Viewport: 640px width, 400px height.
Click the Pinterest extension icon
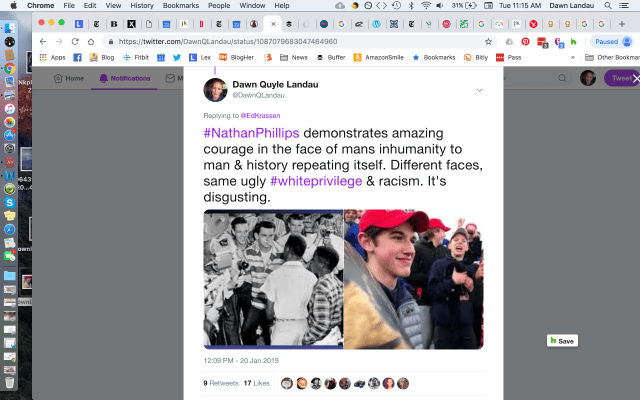point(525,42)
